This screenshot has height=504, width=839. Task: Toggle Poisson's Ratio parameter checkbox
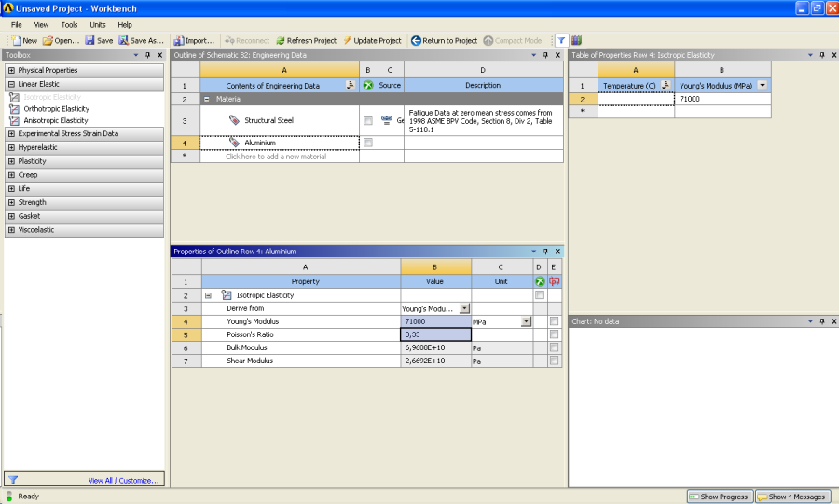pos(555,334)
